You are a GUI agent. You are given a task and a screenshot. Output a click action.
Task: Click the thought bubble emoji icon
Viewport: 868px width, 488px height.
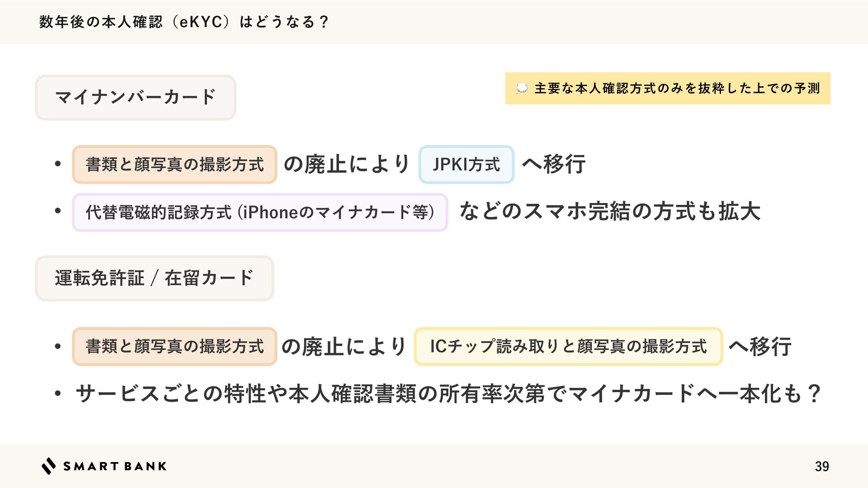pyautogui.click(x=522, y=89)
